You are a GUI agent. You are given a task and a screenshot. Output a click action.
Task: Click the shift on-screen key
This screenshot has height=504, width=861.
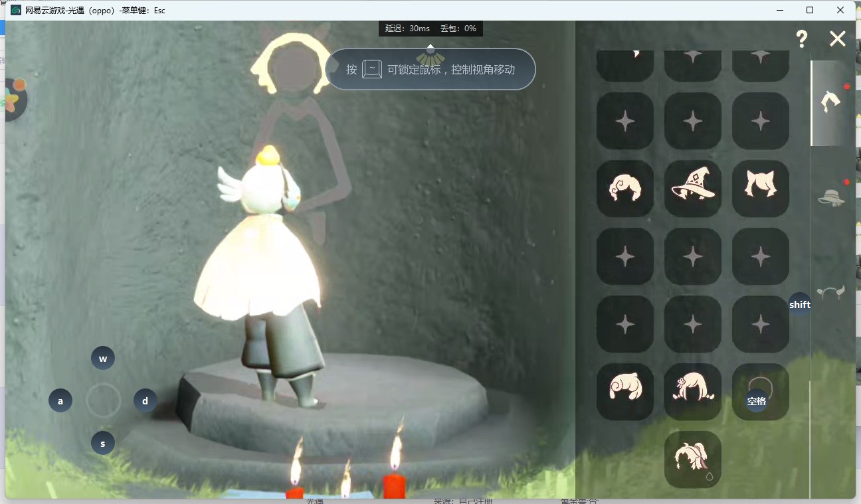800,305
